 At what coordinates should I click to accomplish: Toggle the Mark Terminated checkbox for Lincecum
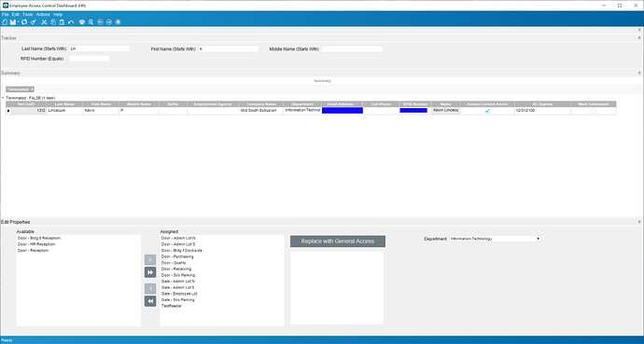[x=593, y=111]
